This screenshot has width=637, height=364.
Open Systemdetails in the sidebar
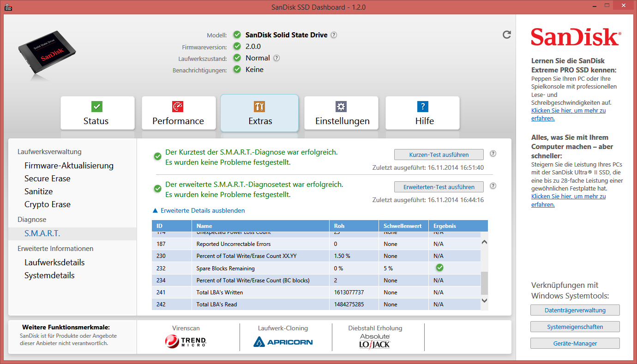(x=49, y=275)
